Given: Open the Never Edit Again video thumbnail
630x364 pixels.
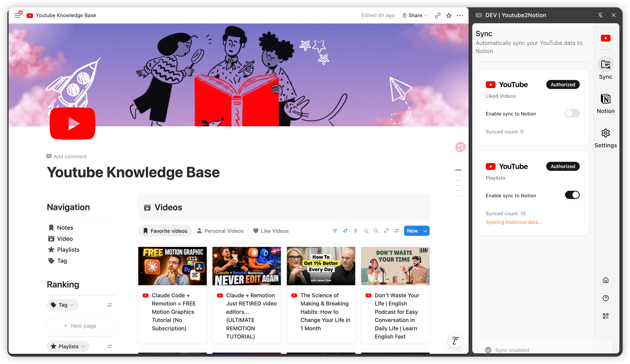Looking at the screenshot, I should coord(247,266).
